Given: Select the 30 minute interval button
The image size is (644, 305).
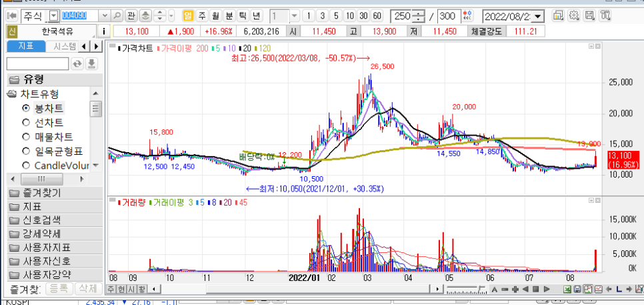Looking at the screenshot, I should click(363, 16).
